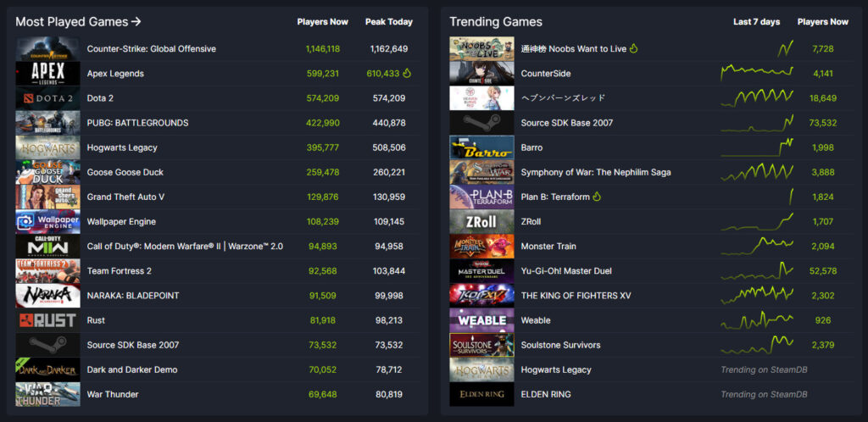The width and height of the screenshot is (868, 422).
Task: Click the Peak Today column header
Action: click(388, 22)
